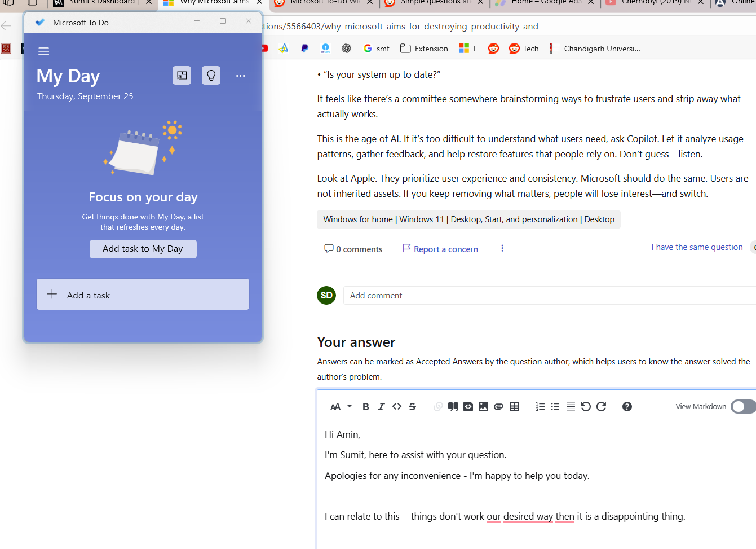Redo last edit in answer editor
Viewport: 756px width, 549px height.
click(x=602, y=407)
